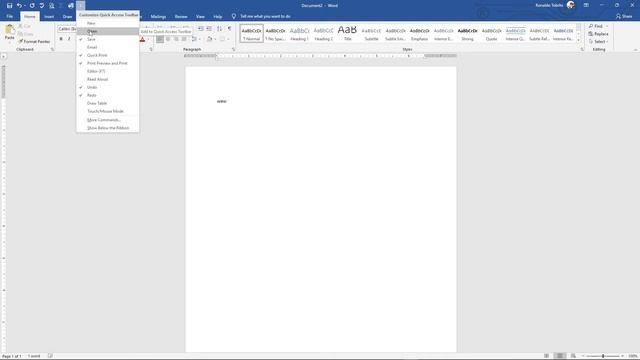
Task: Click the Save icon in Quick Access Toolbar
Action: (9, 6)
